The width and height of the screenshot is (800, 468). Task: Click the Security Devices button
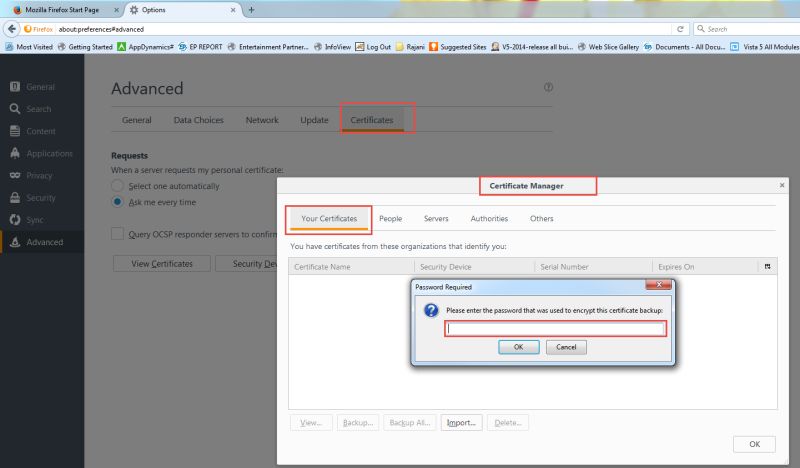pos(247,263)
